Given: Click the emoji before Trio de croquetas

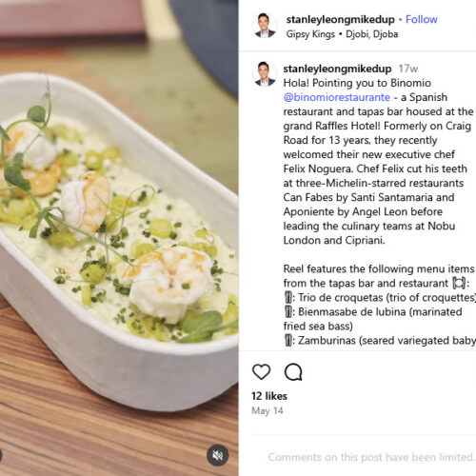Looking at the screenshot, I should tap(288, 297).
